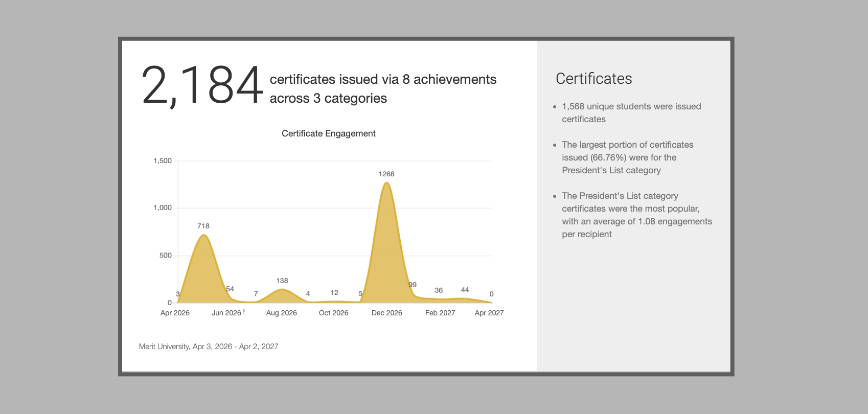This screenshot has height=414, width=868.
Task: Click the 66.76% largest portion bullet text
Action: pos(627,157)
